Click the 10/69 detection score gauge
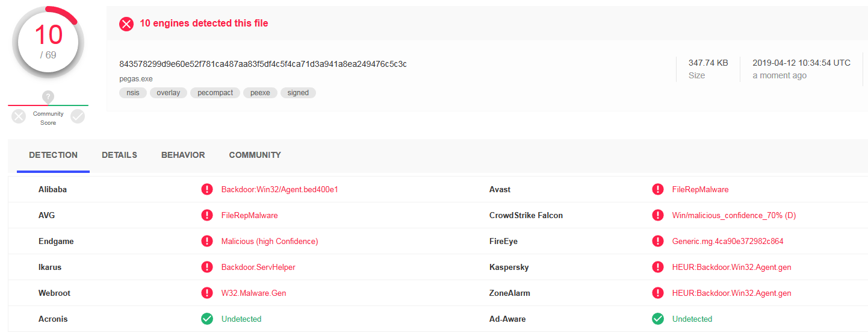Screen dimensions: 868x332 [x=48, y=42]
